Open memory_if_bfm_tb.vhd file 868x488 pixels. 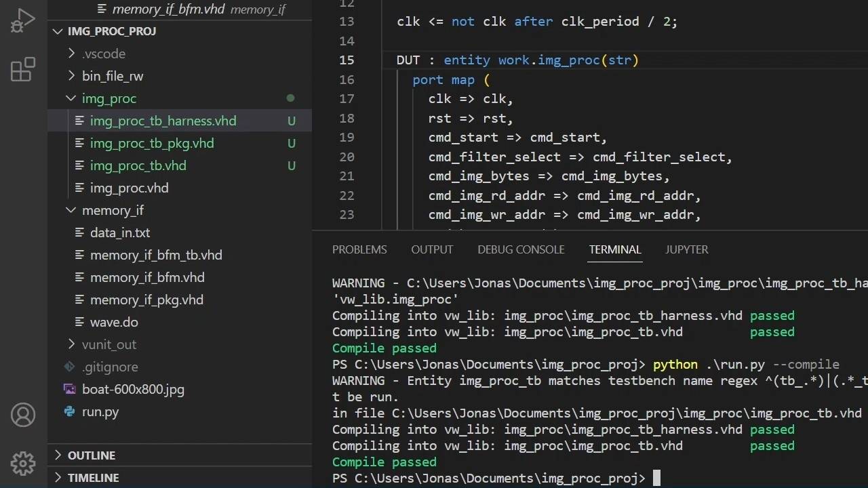click(156, 255)
